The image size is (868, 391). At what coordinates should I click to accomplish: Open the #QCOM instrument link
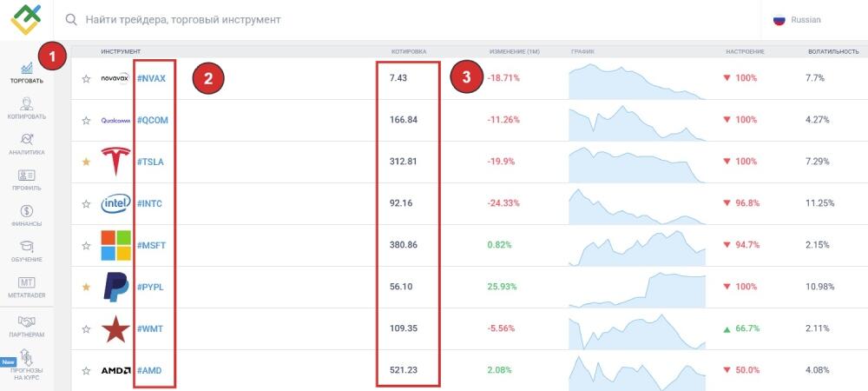152,120
